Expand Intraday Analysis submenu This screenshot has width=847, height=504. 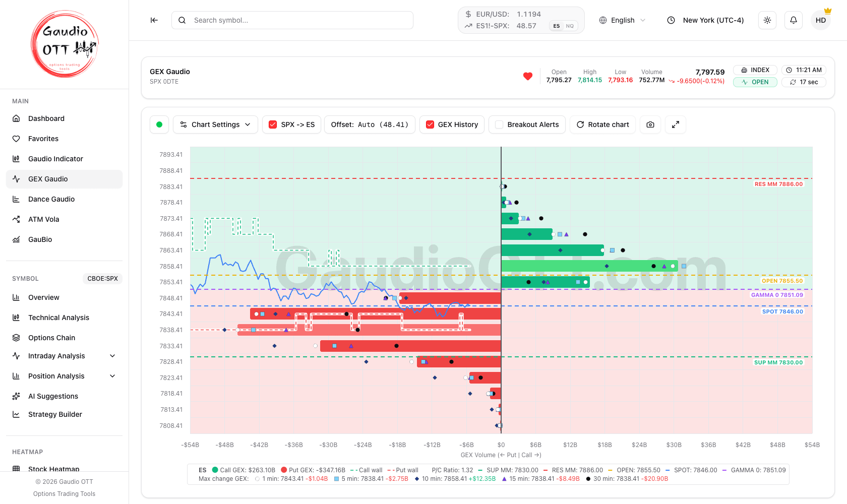click(64, 356)
